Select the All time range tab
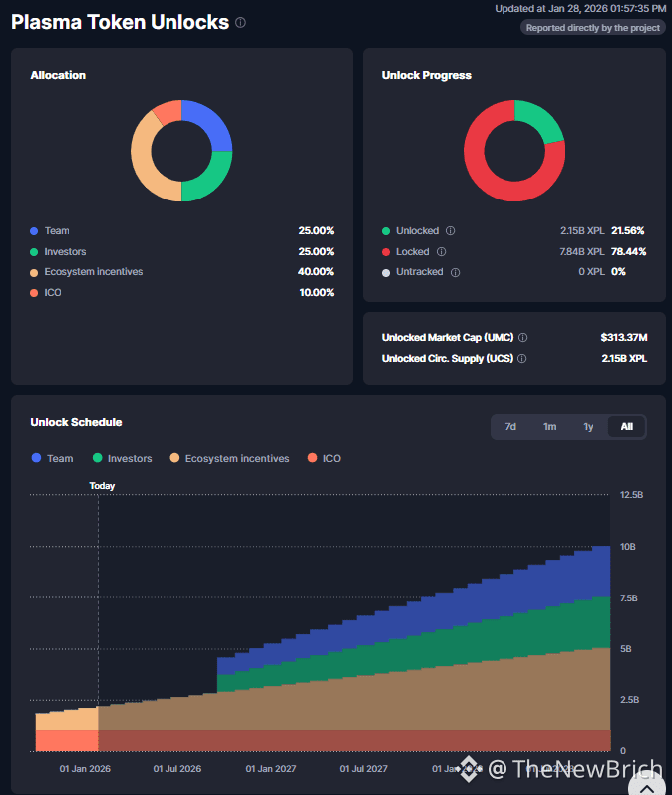Image resolution: width=672 pixels, height=795 pixels. (x=627, y=427)
